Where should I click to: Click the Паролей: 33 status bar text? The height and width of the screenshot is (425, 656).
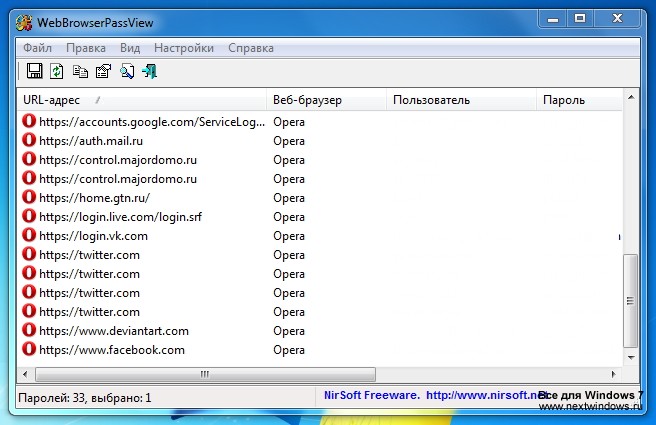pyautogui.click(x=85, y=397)
